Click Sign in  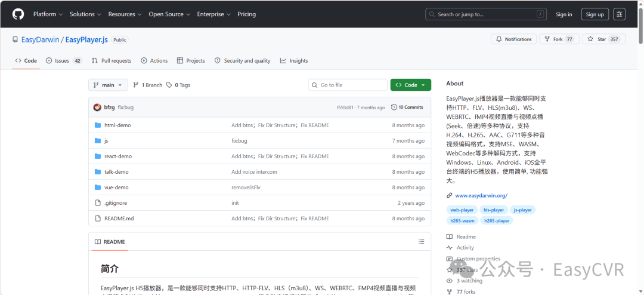tap(564, 14)
